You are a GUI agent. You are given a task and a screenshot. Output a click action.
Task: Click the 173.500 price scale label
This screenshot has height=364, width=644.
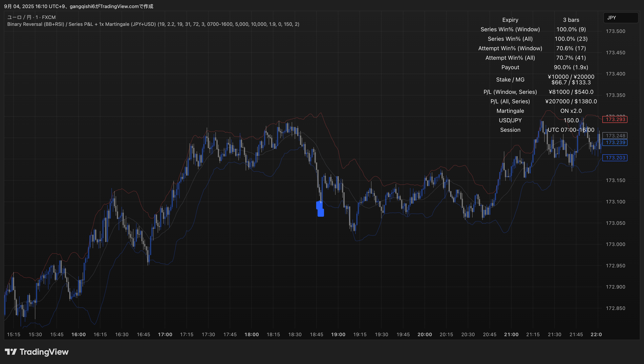click(615, 31)
